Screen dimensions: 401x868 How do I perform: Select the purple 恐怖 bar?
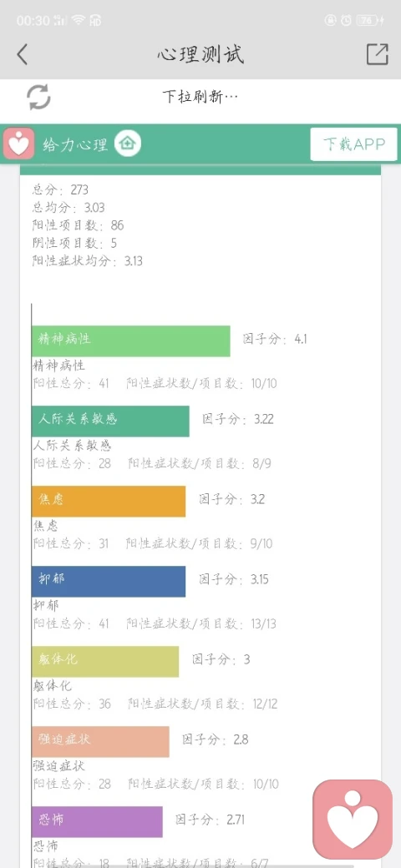pos(97,821)
